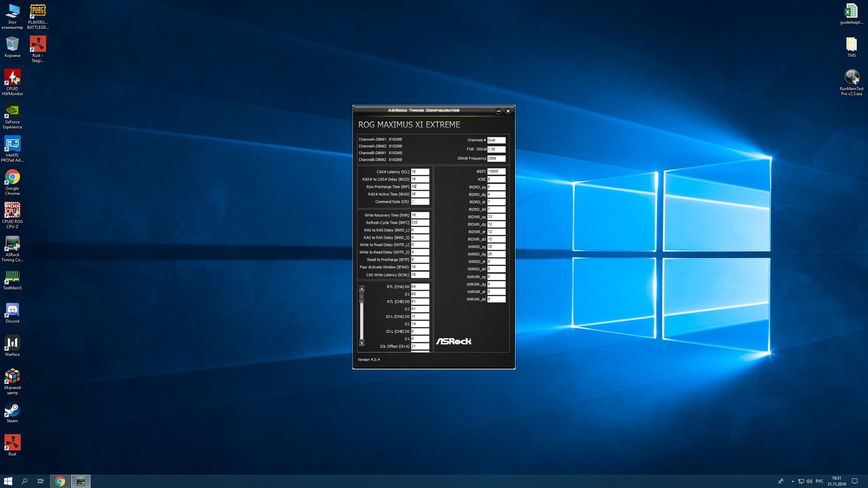
Task: Open Windows Start menu
Action: tap(8, 481)
